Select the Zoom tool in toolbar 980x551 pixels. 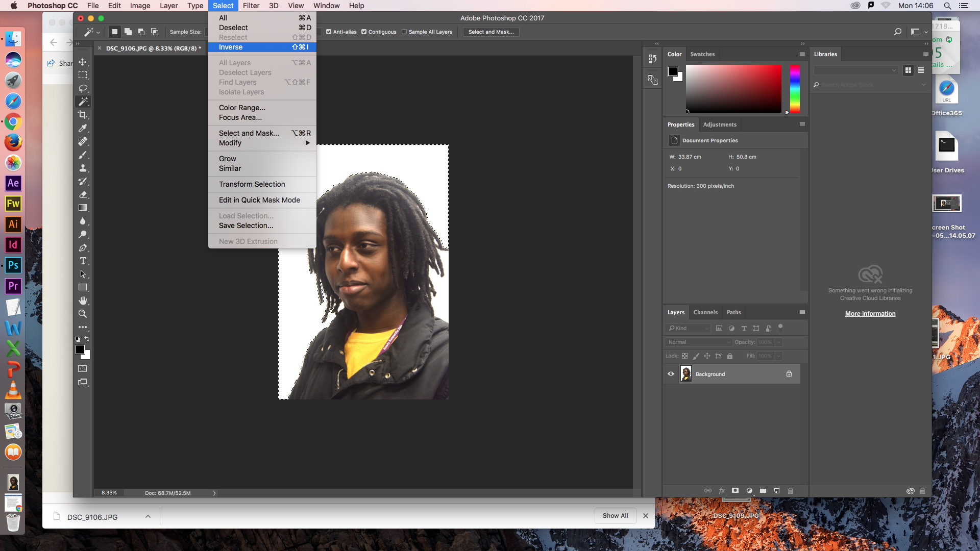point(83,314)
